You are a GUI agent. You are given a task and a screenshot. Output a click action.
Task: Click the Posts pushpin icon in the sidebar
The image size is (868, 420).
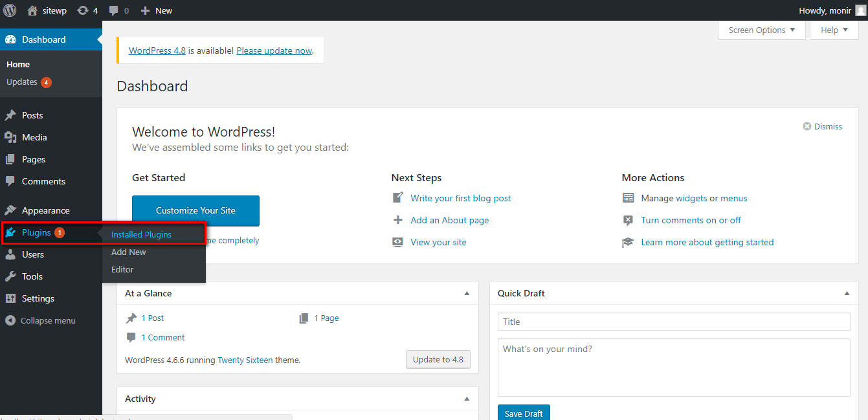click(10, 115)
